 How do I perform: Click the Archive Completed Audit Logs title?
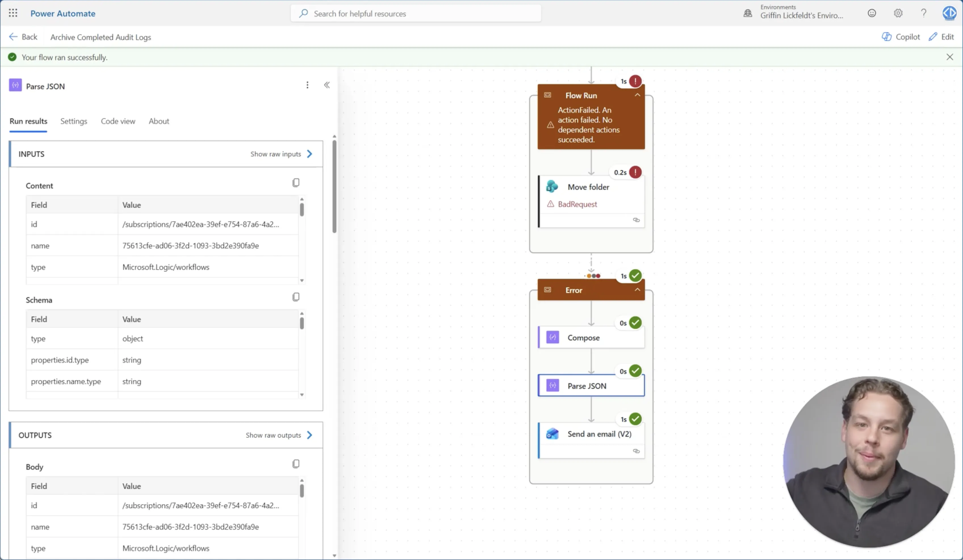pyautogui.click(x=101, y=37)
